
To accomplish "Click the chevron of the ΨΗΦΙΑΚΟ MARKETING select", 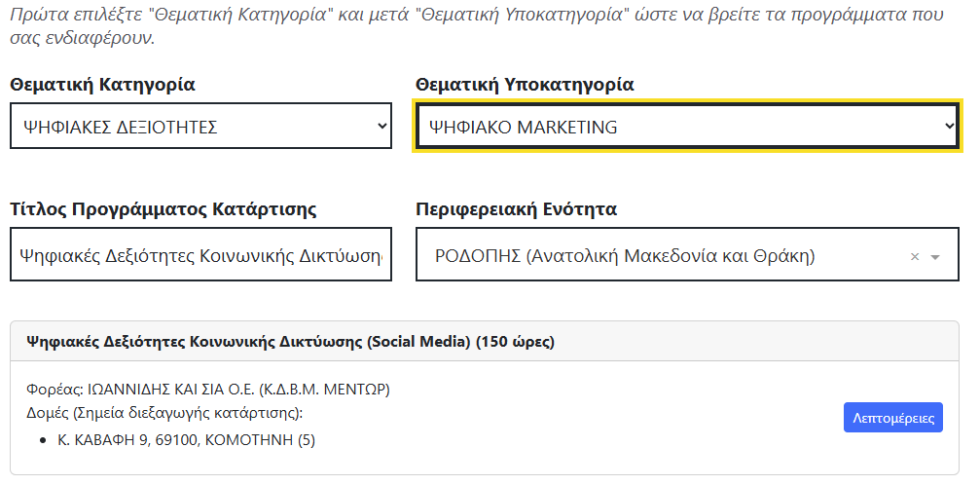I will 950,127.
